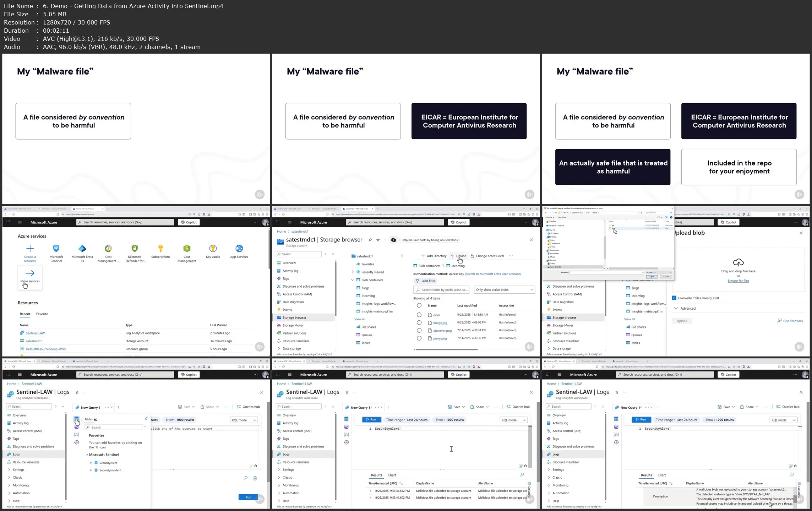The image size is (812, 511).
Task: Click the More services arrow tile
Action: (x=30, y=277)
